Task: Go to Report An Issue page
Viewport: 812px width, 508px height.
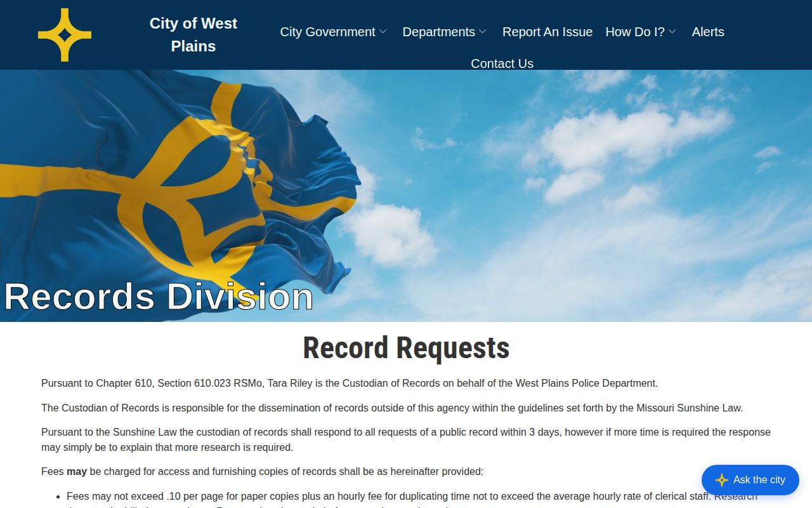Action: click(547, 32)
